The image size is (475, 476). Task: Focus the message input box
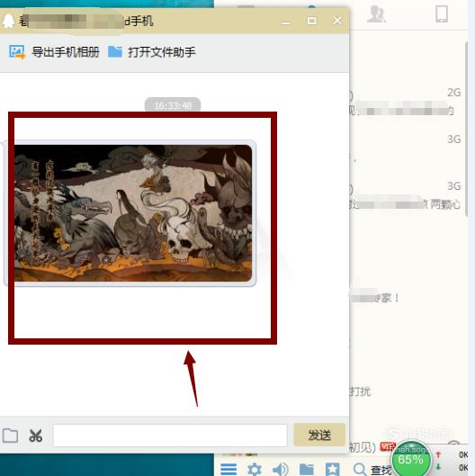(x=170, y=436)
